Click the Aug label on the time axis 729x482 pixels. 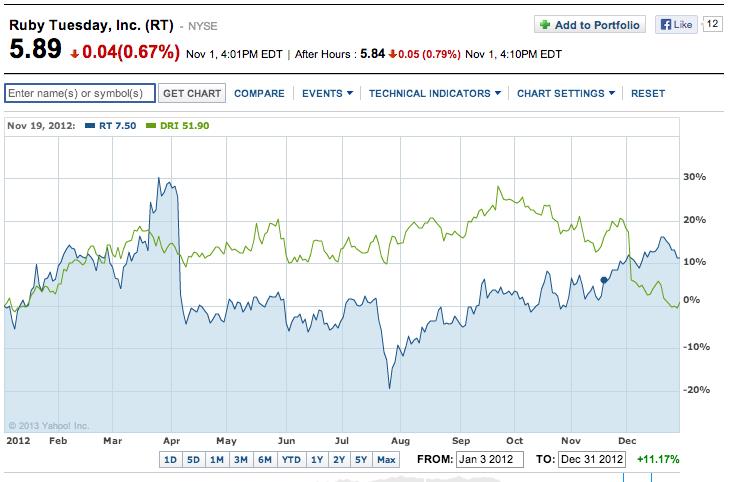400,441
